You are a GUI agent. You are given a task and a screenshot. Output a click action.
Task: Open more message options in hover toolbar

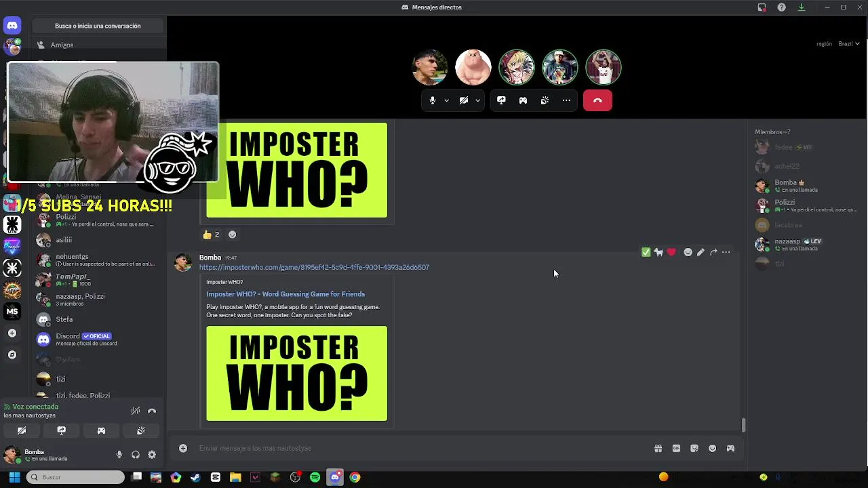(x=726, y=252)
